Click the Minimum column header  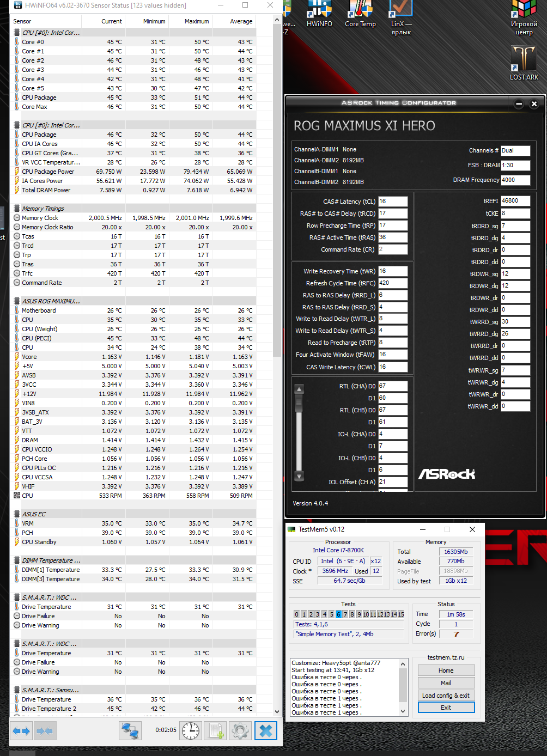(147, 21)
